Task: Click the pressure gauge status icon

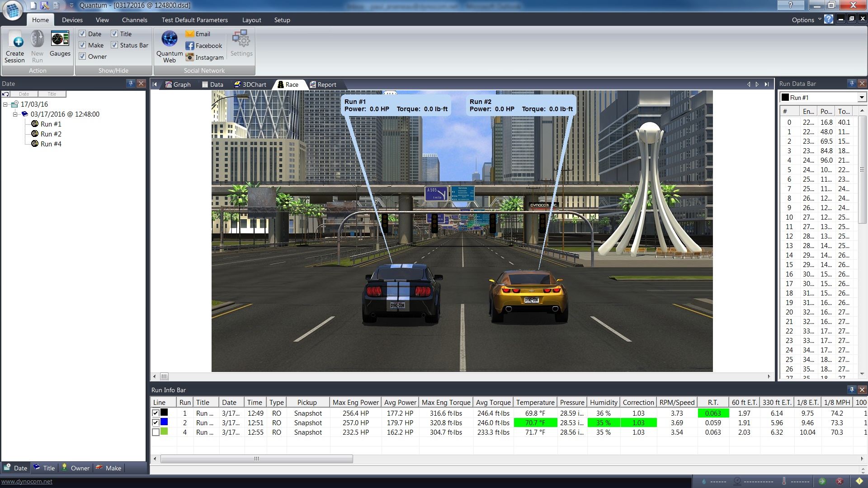Action: (x=737, y=482)
